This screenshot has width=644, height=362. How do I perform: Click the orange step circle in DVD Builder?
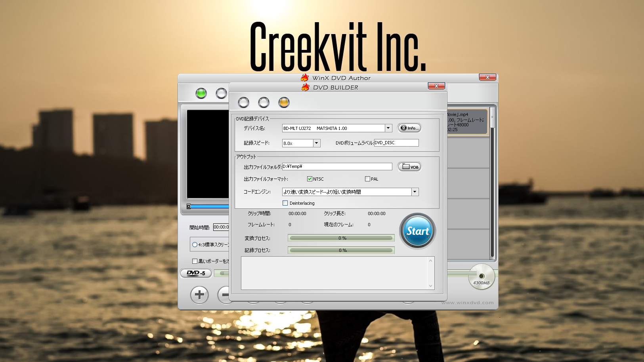point(284,103)
